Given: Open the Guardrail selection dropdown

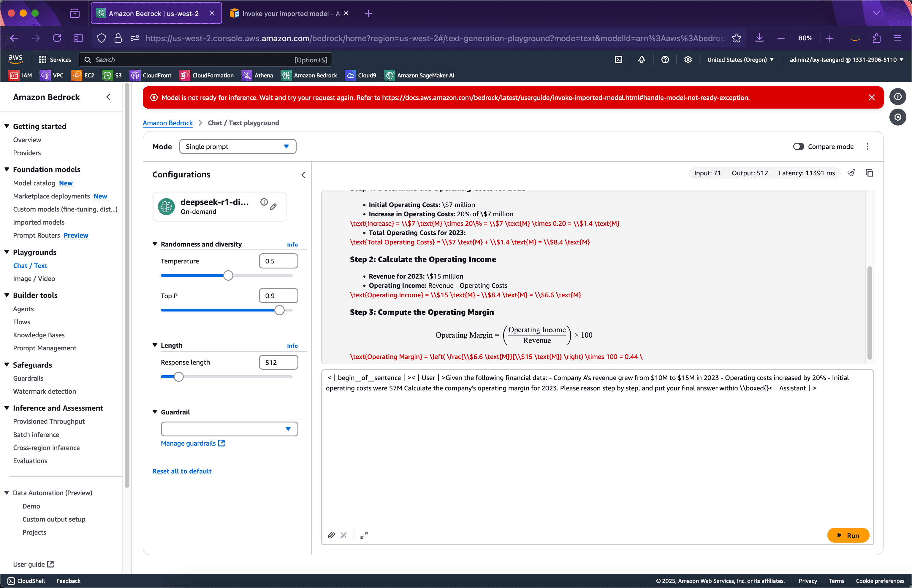Looking at the screenshot, I should (229, 429).
